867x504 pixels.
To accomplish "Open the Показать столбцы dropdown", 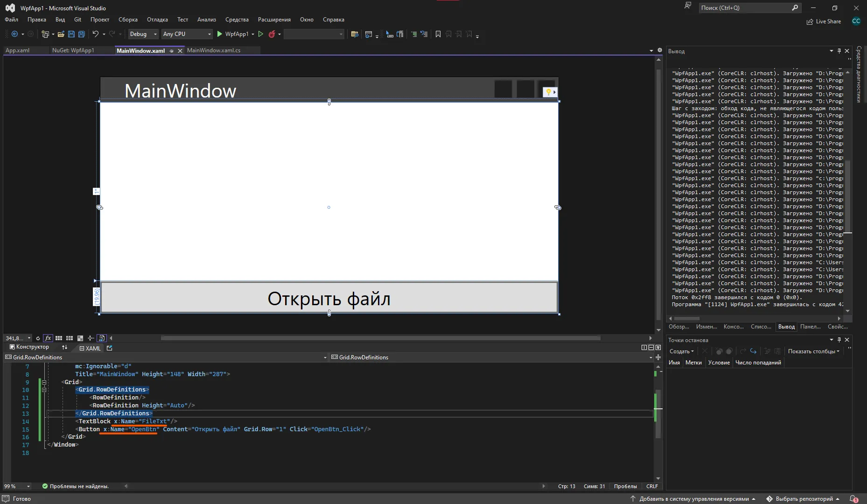I will pos(814,351).
